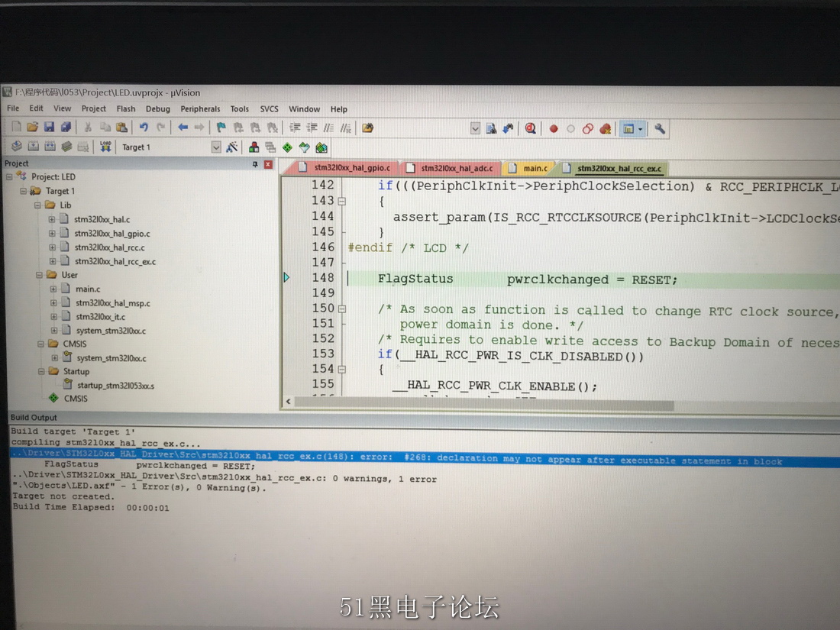Click the Cut scissors icon
The width and height of the screenshot is (840, 630).
pos(88,128)
